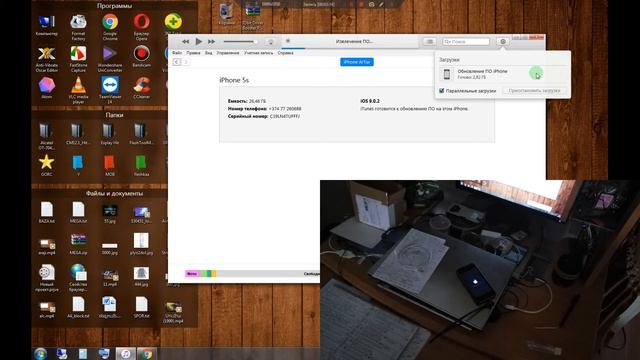Click the iTunes icon in the taskbar
Viewport: 640px width, 360px height.
tap(126, 354)
